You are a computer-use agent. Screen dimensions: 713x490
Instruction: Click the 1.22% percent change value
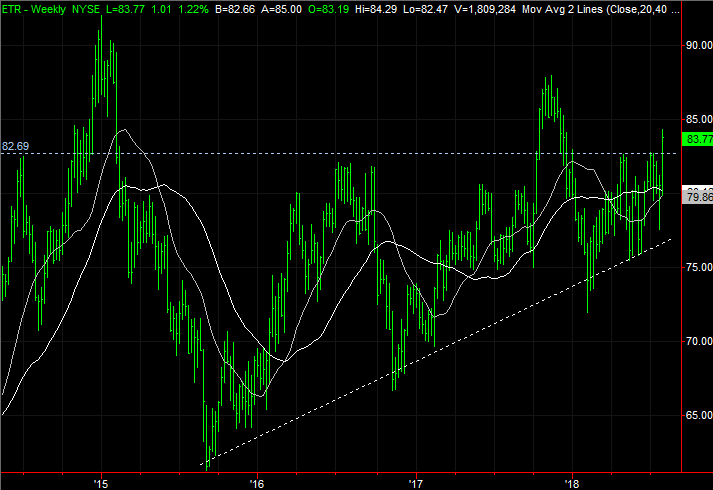(193, 9)
